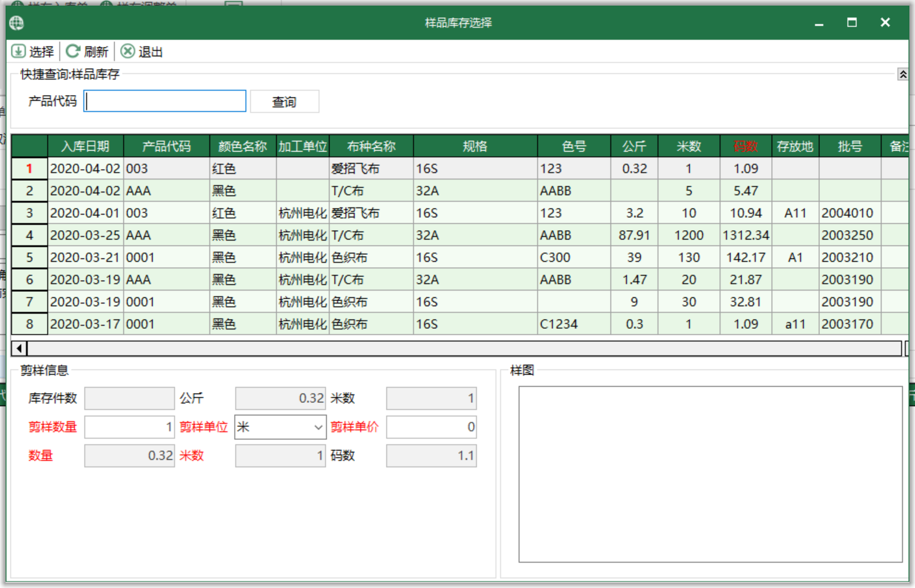915x588 pixels.
Task: Click the 选择 (select) toolbar button
Action: pos(33,52)
